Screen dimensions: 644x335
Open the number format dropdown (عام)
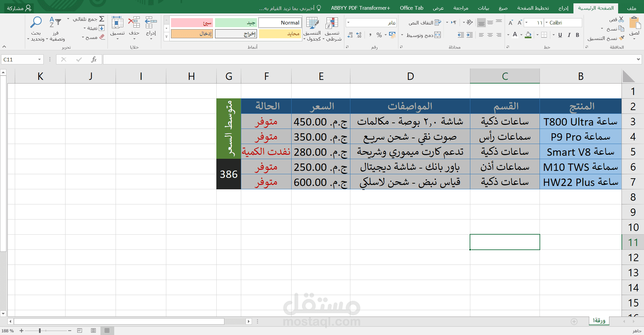tap(348, 22)
